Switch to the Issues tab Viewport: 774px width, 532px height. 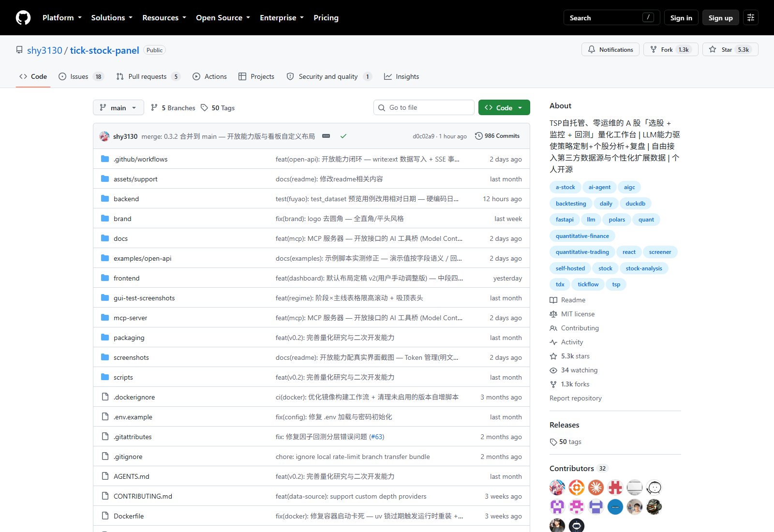[81, 76]
